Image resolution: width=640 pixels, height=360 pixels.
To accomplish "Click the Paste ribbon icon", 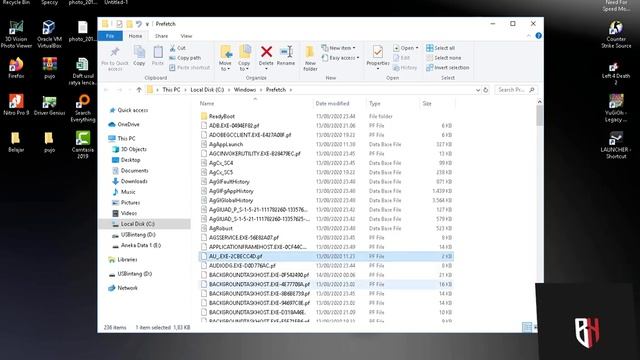I will (x=158, y=52).
